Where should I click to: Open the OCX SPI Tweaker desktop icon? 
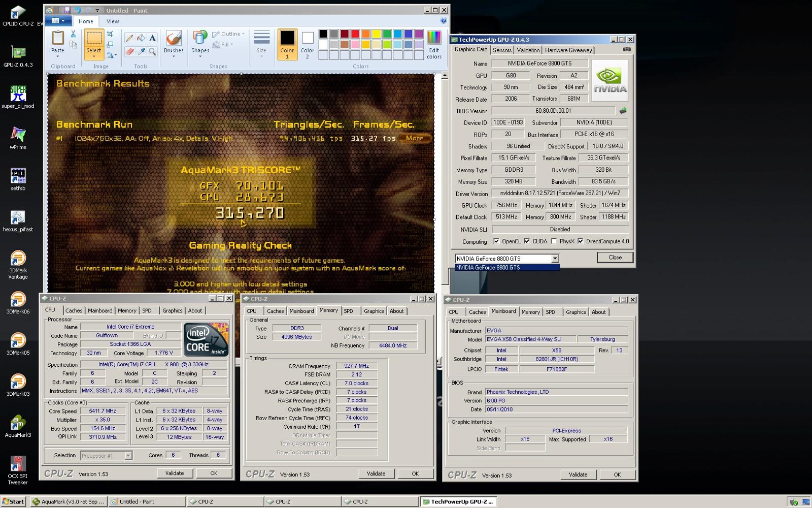(x=18, y=470)
